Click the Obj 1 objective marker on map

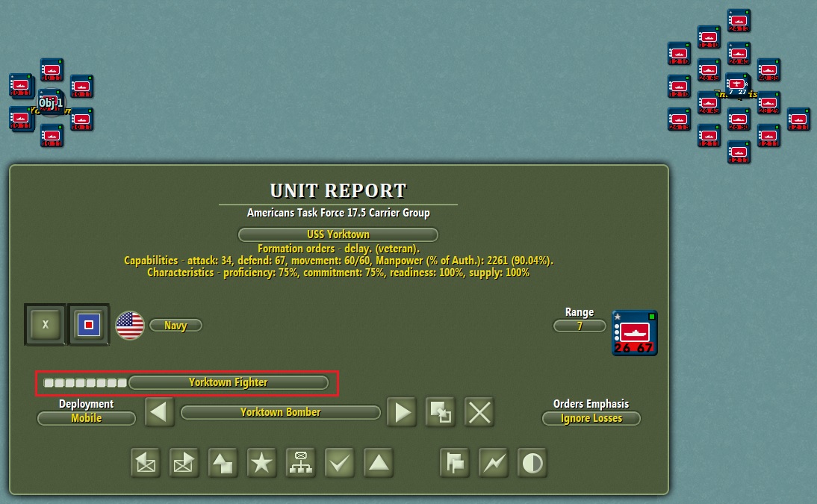51,103
